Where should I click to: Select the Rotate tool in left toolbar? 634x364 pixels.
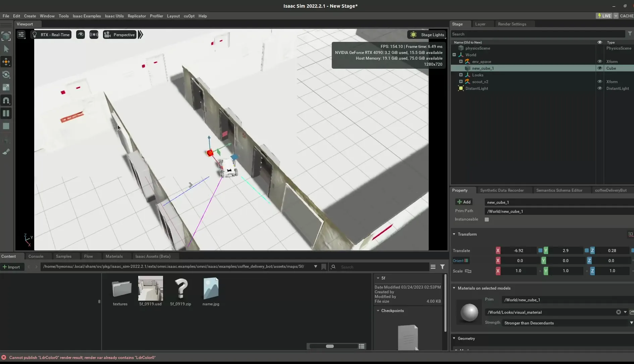pos(6,75)
